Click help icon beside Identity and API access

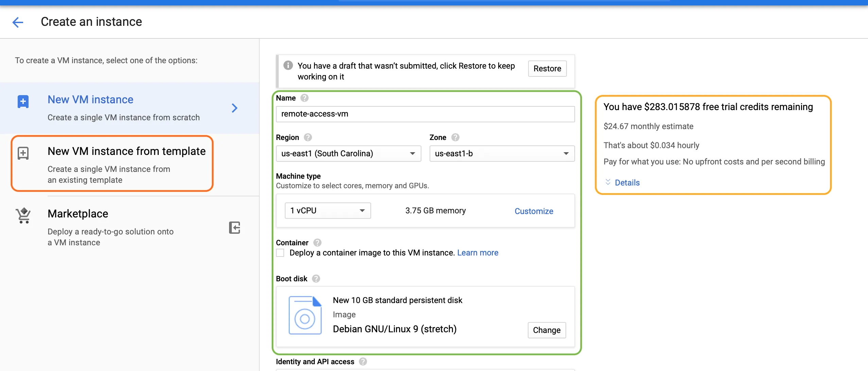point(363,361)
